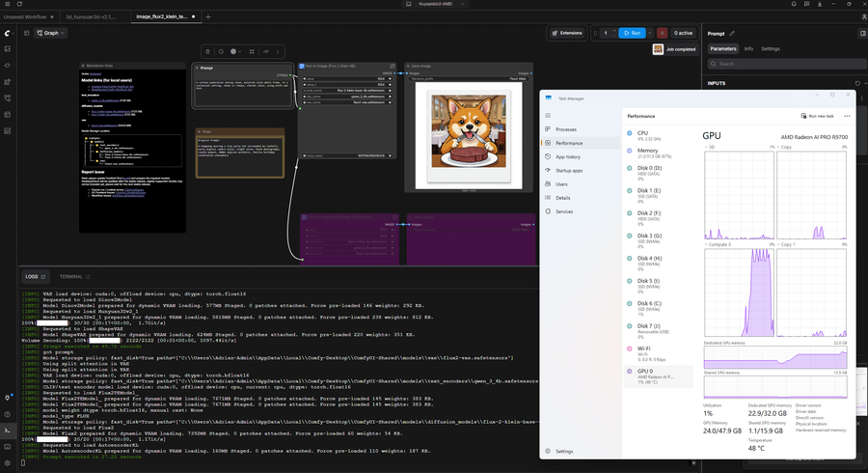Toggle the right panel layout icon
The height and width of the screenshot is (473, 868).
click(x=862, y=33)
